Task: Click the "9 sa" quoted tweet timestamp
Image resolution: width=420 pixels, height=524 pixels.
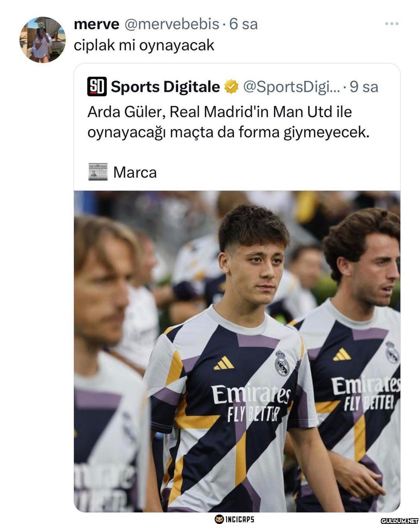Action: (x=364, y=87)
